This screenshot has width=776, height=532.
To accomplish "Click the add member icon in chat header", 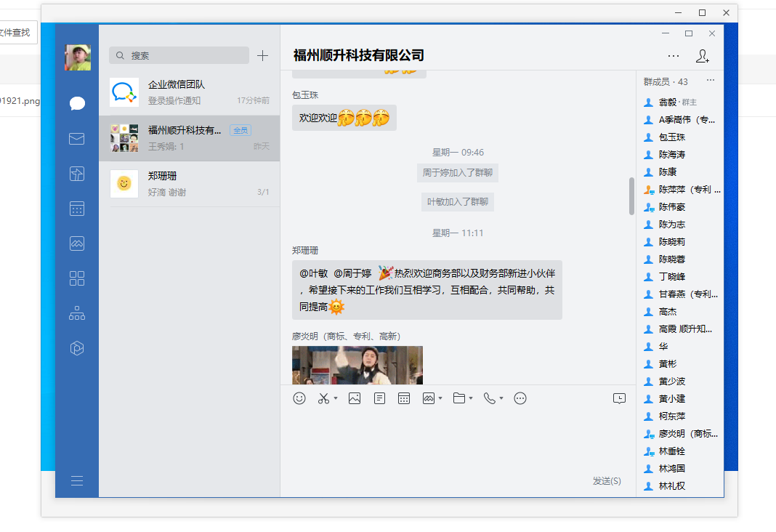I will tap(702, 56).
